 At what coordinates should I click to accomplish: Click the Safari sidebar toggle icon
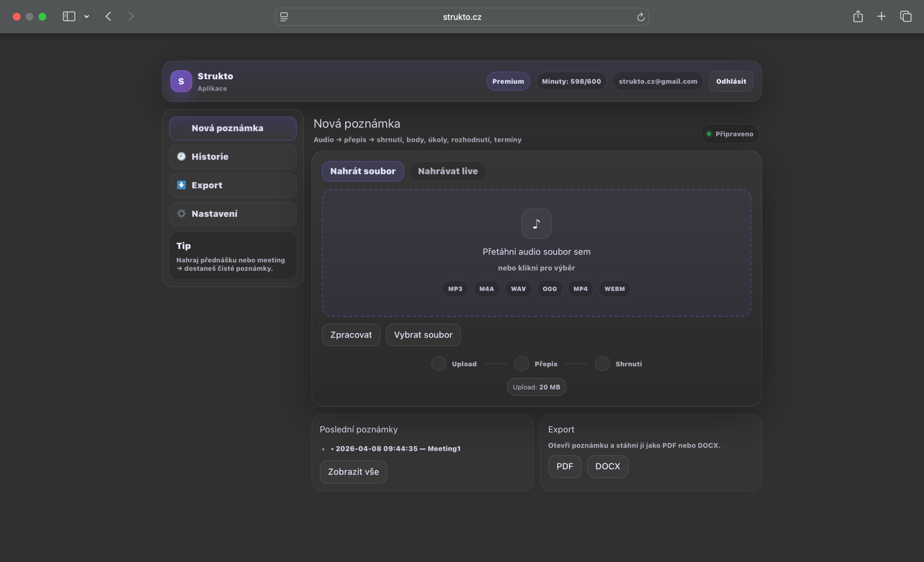(x=69, y=17)
